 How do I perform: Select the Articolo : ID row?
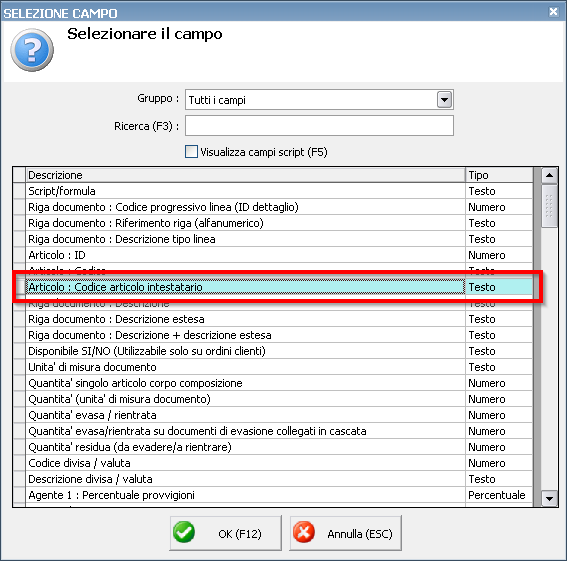point(273,255)
